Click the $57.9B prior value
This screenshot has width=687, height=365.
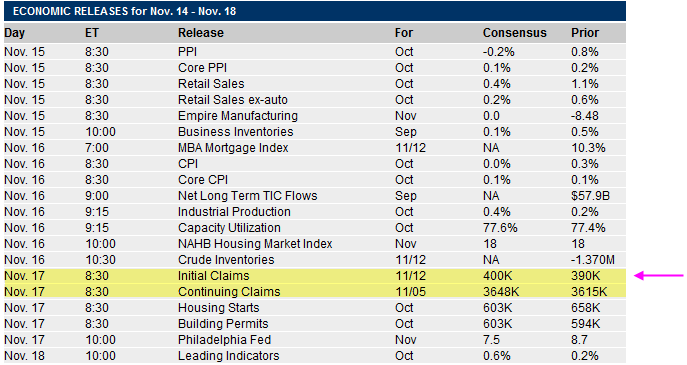tap(590, 196)
